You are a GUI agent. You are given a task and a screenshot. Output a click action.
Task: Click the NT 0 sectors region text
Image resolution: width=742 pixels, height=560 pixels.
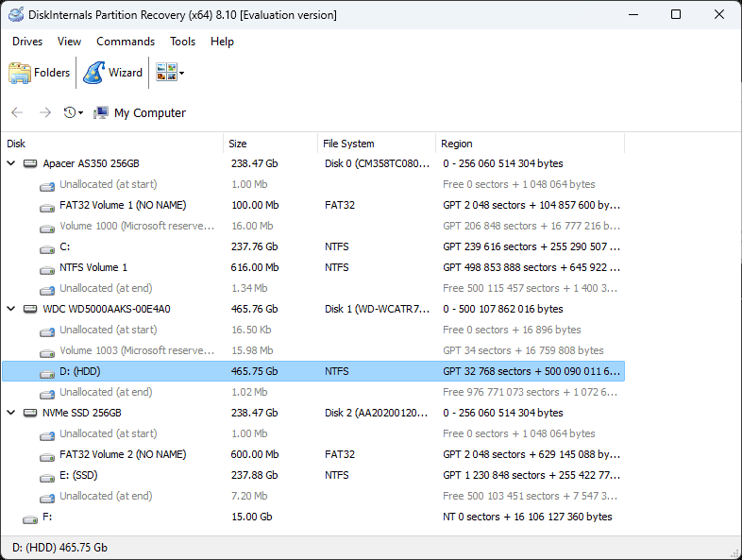527,517
